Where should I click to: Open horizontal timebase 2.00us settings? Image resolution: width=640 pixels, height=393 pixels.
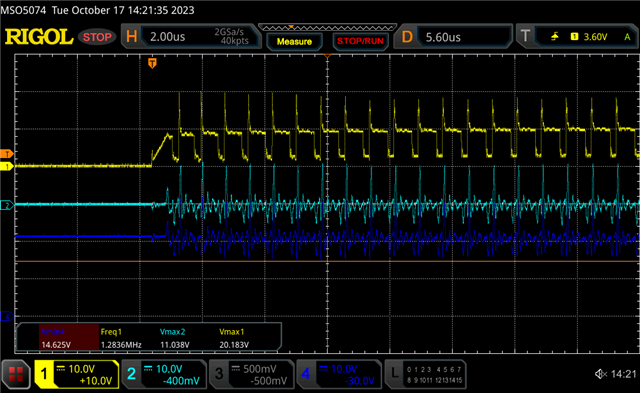click(199, 37)
